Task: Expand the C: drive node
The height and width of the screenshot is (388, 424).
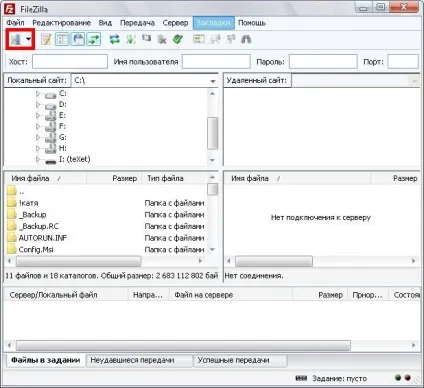Action: click(x=38, y=94)
